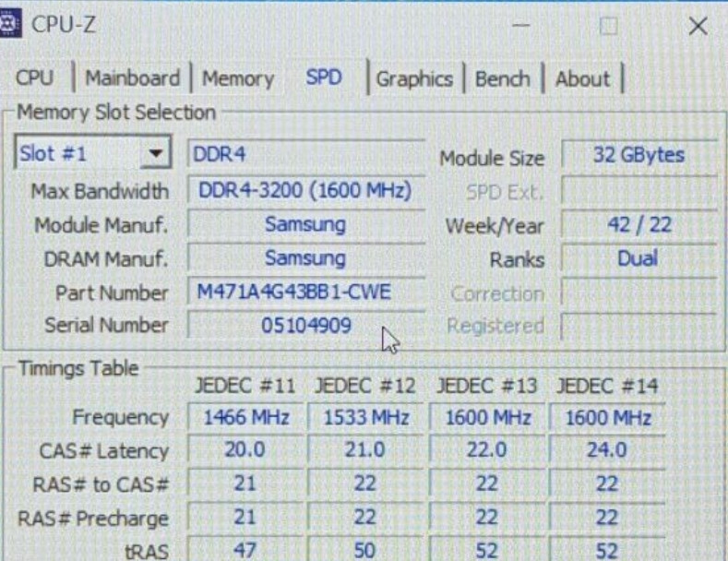
Task: Click the Module Manuf. Samsung field
Action: (x=304, y=224)
